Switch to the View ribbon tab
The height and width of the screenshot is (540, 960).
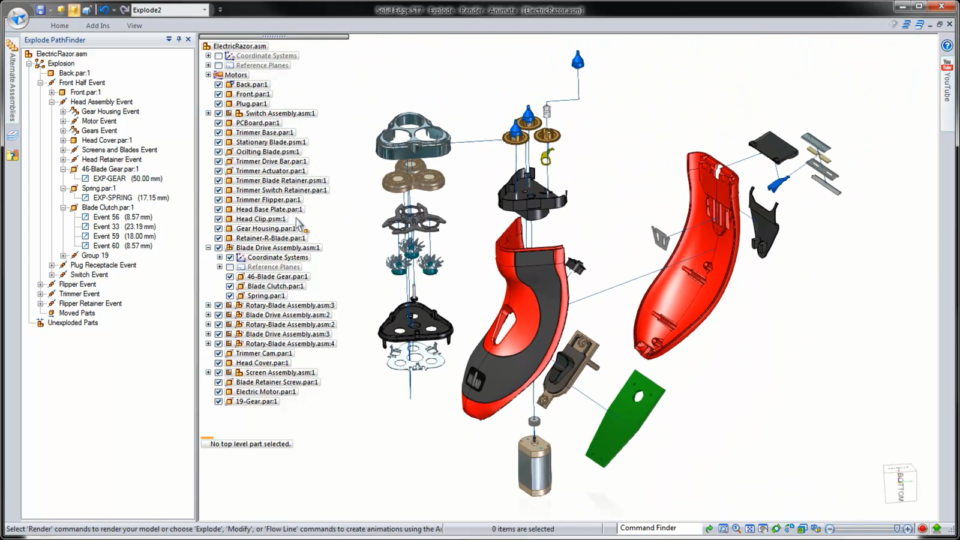pos(134,25)
